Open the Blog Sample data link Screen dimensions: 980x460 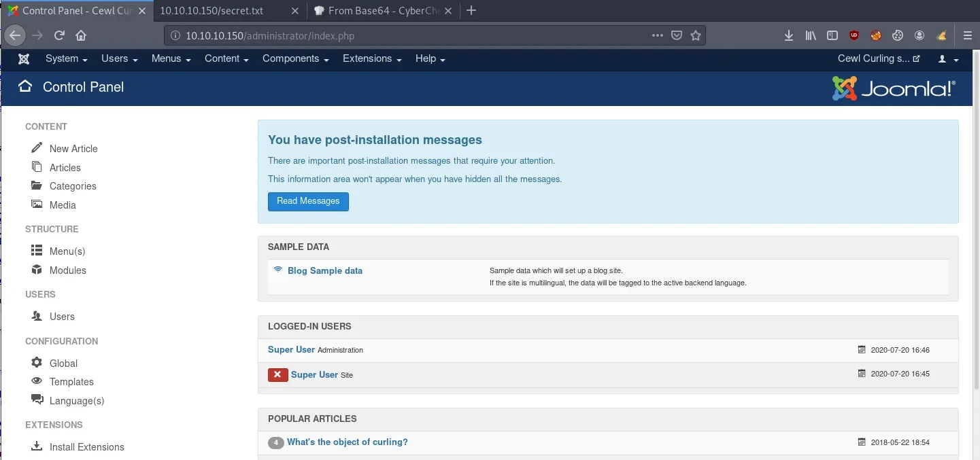coord(324,270)
